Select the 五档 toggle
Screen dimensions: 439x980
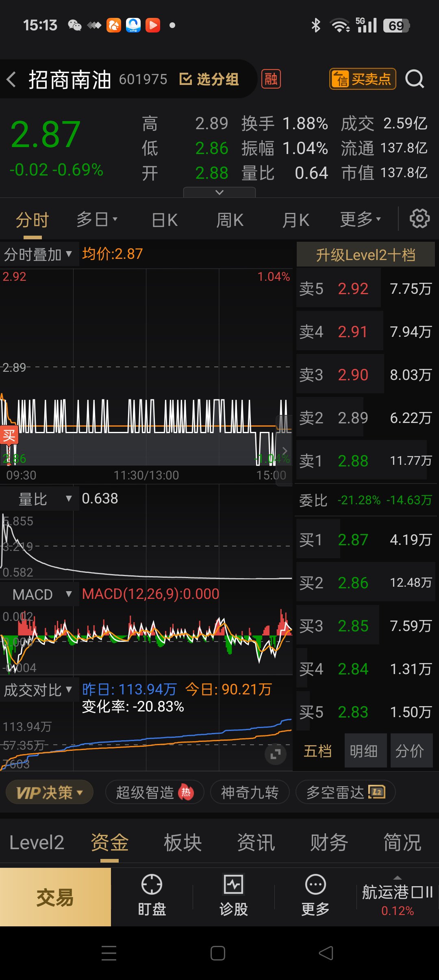[317, 751]
